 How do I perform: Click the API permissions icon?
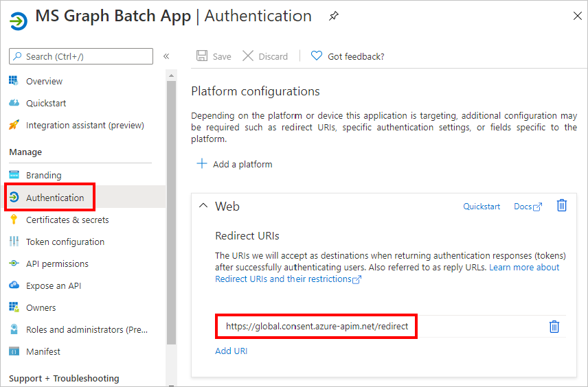coord(14,263)
